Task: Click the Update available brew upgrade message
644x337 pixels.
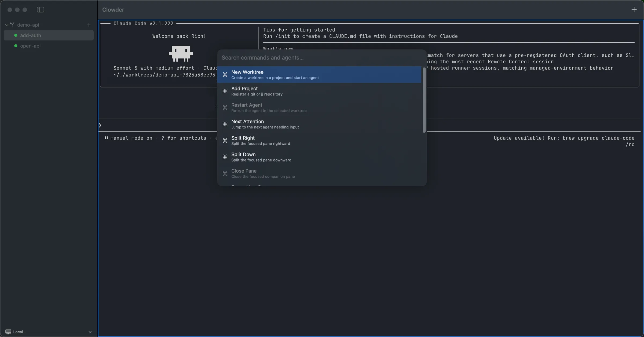Action: pyautogui.click(x=564, y=138)
